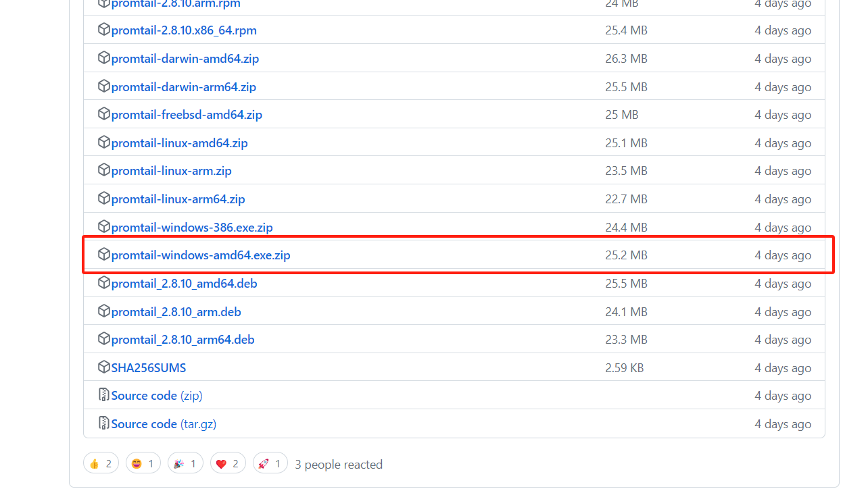
Task: Download promtail-darwin-arm64.zip
Action: (184, 87)
